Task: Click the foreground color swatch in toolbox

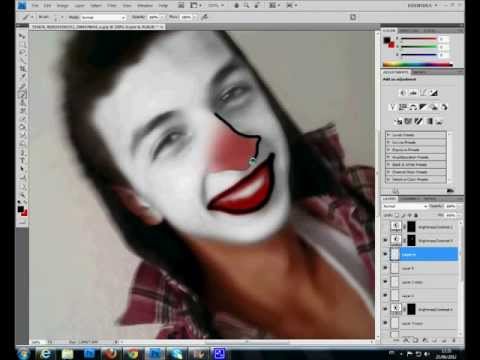Action: click(21, 209)
